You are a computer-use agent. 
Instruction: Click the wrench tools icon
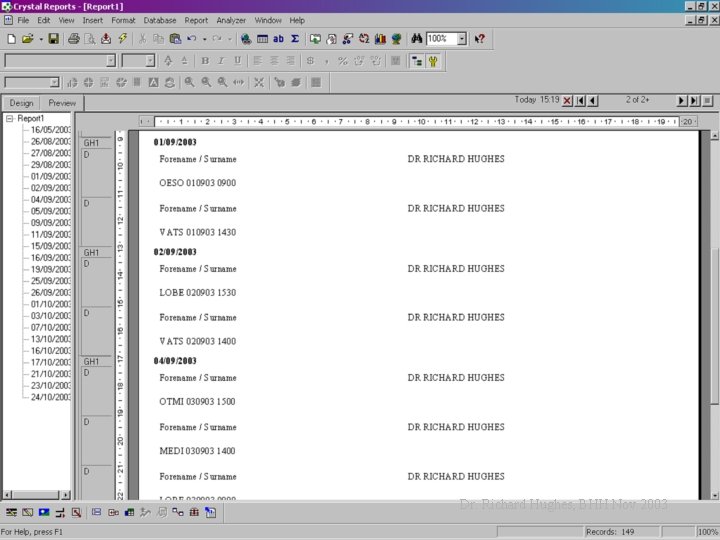(x=433, y=61)
